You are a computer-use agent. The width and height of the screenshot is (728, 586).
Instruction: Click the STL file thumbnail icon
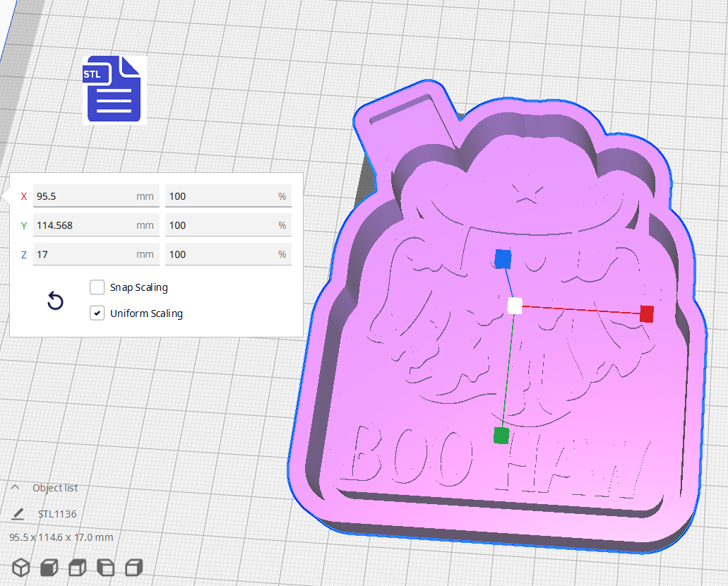(114, 89)
